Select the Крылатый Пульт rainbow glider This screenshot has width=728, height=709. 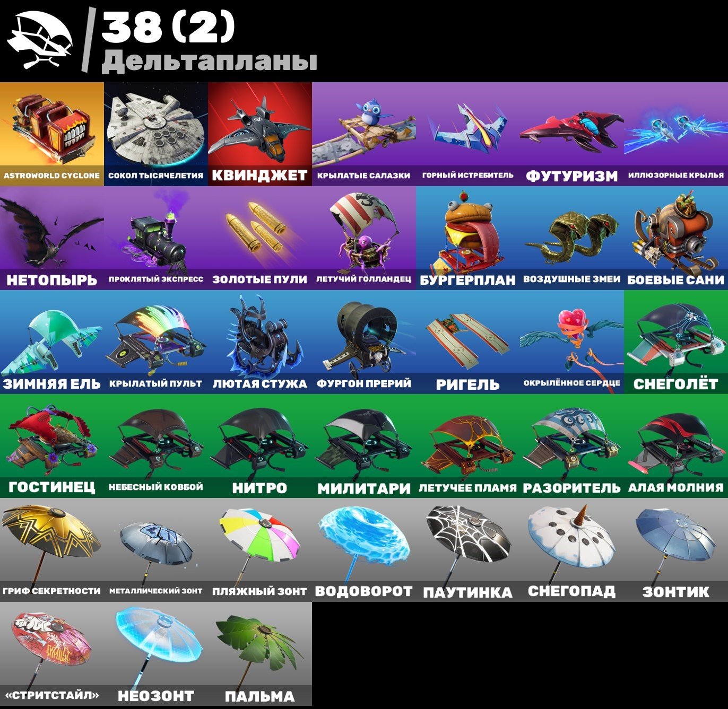tap(156, 342)
